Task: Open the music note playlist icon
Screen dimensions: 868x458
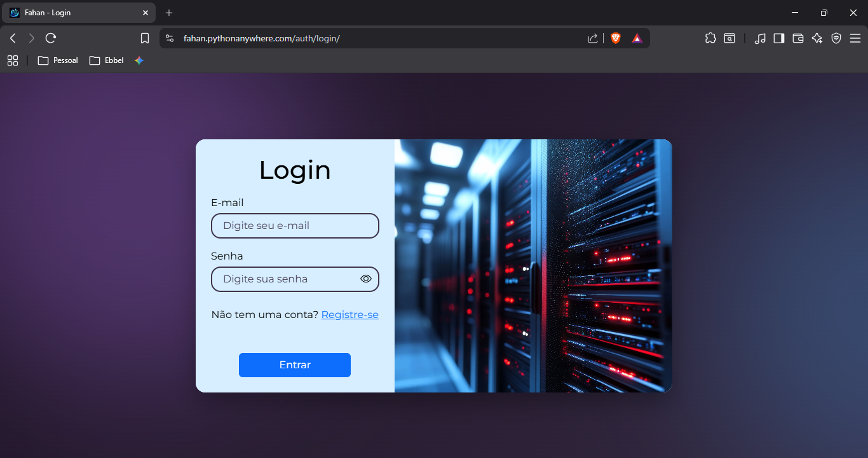Action: pos(760,38)
